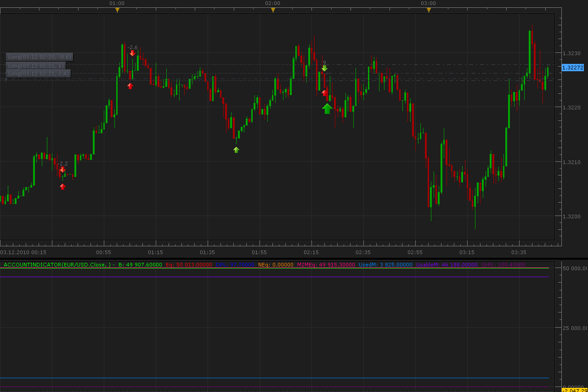This screenshot has width=588, height=392.
Task: Click red up arrow below the -2.2 marker
Action: click(x=62, y=187)
